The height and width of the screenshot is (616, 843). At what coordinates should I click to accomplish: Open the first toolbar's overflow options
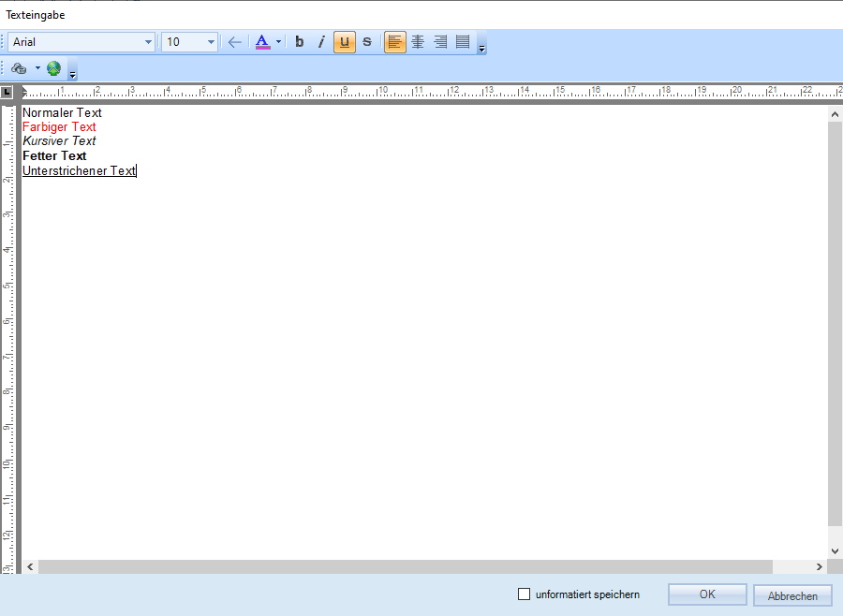click(x=482, y=48)
